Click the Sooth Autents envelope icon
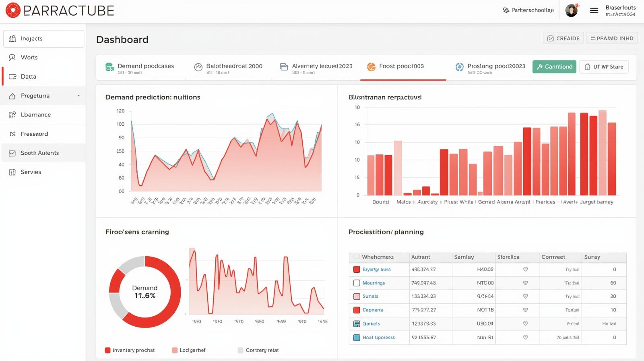Viewport: 644px width, 361px height. click(12, 153)
